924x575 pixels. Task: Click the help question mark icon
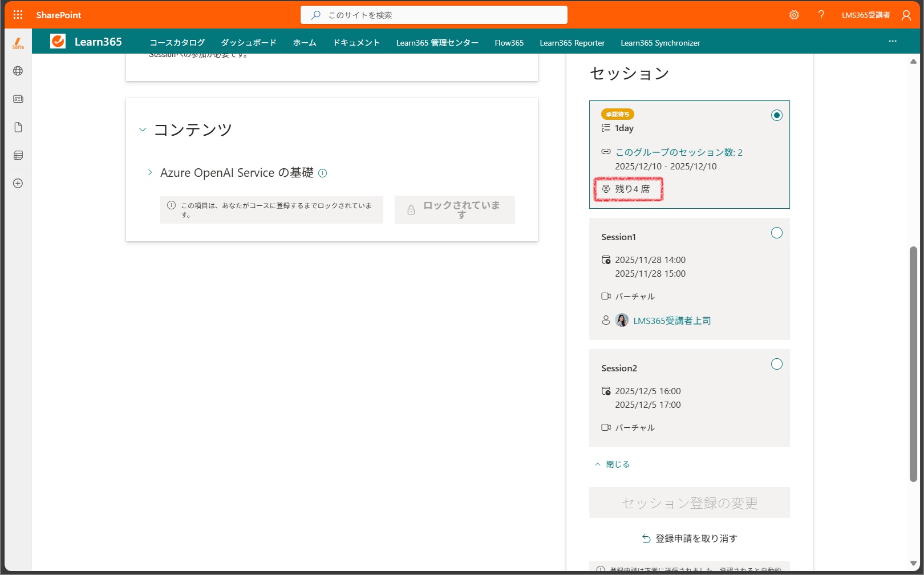[821, 15]
